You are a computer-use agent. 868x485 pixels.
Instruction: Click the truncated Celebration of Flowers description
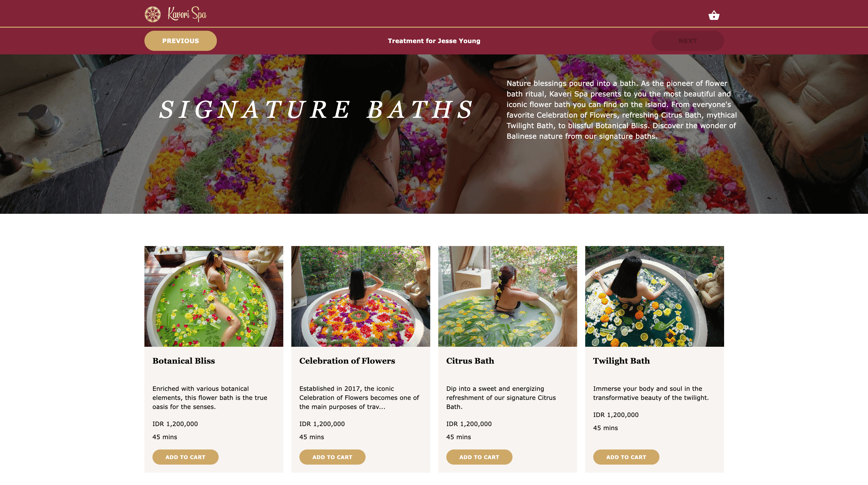(359, 398)
